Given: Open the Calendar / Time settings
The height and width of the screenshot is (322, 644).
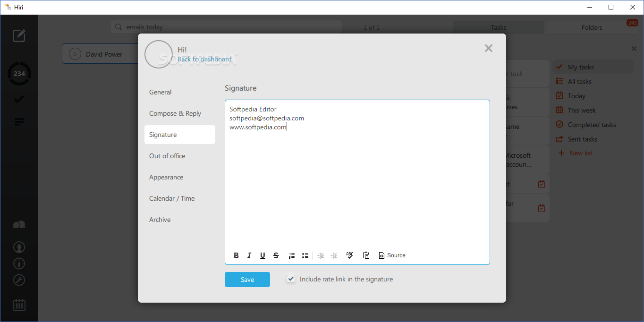Looking at the screenshot, I should coord(180,198).
